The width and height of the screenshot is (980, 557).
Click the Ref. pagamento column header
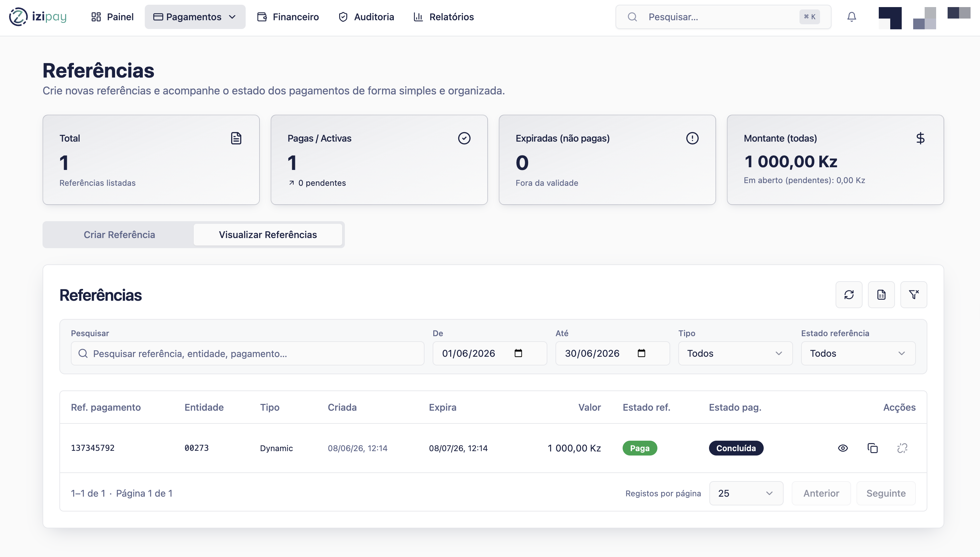coord(106,407)
